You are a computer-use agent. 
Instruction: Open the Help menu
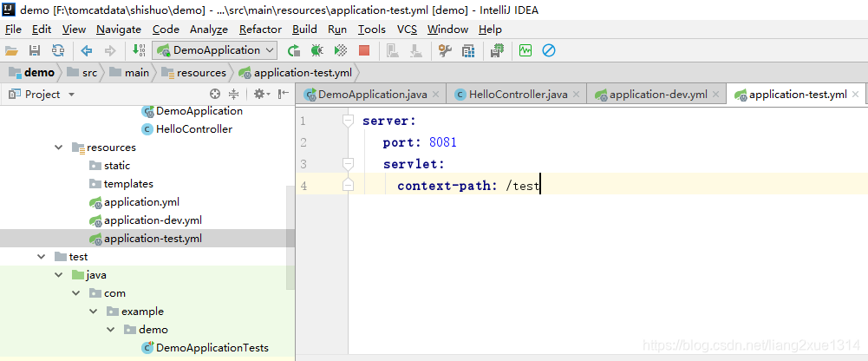[490, 30]
